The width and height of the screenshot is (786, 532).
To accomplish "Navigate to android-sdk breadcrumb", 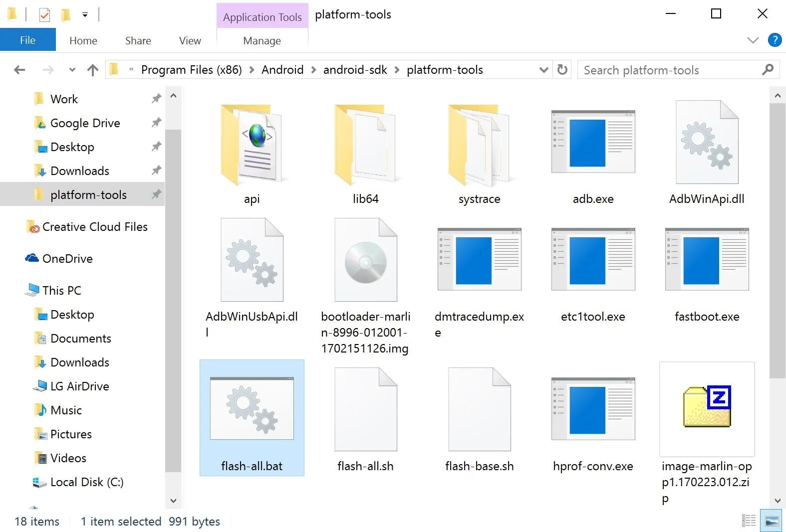I will pos(355,70).
